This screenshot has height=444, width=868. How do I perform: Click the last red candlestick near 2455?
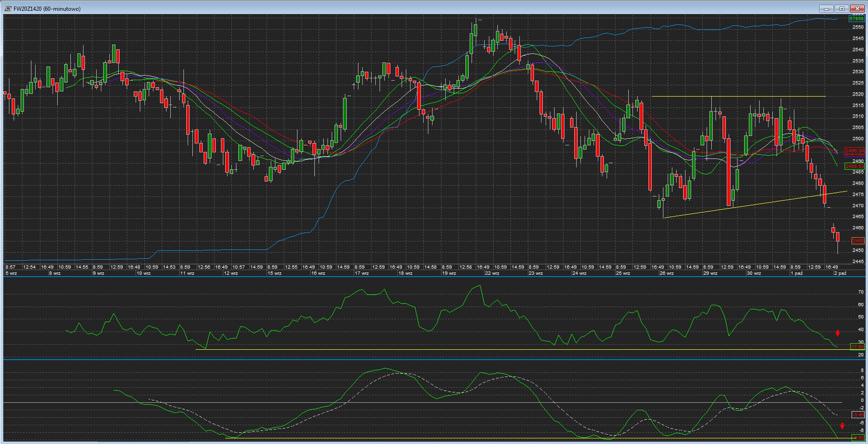pyautogui.click(x=838, y=237)
